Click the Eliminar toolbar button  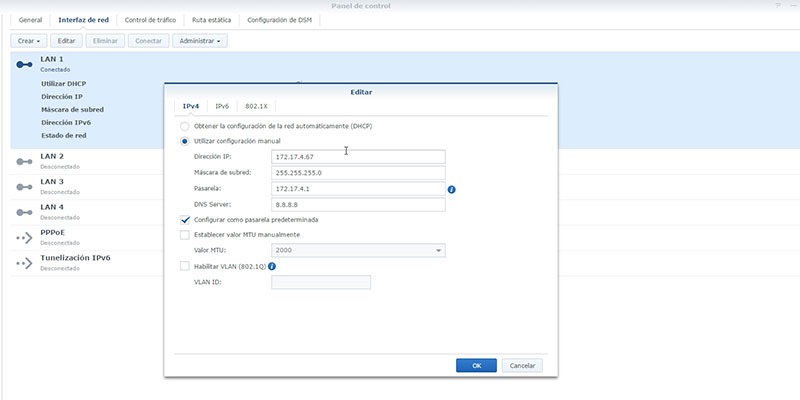tap(105, 41)
